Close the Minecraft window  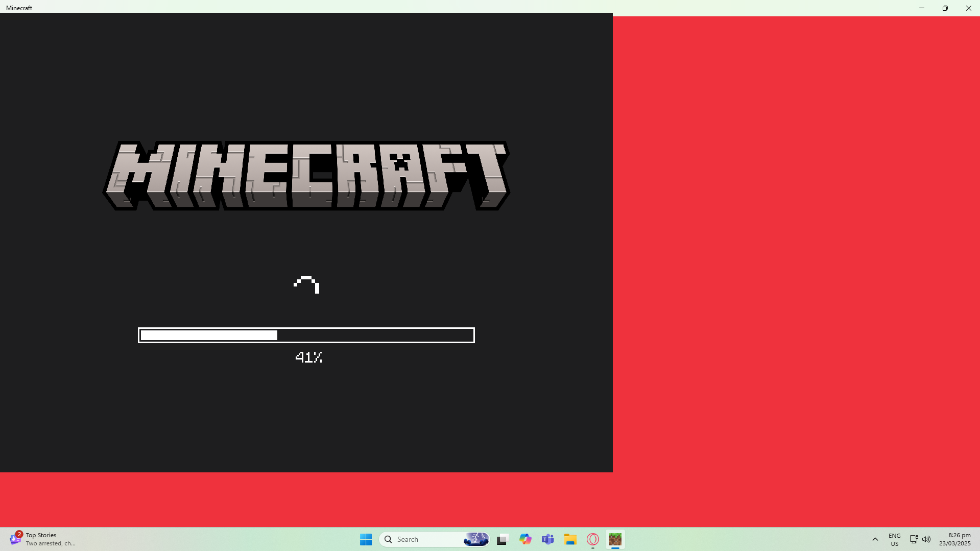tap(968, 8)
